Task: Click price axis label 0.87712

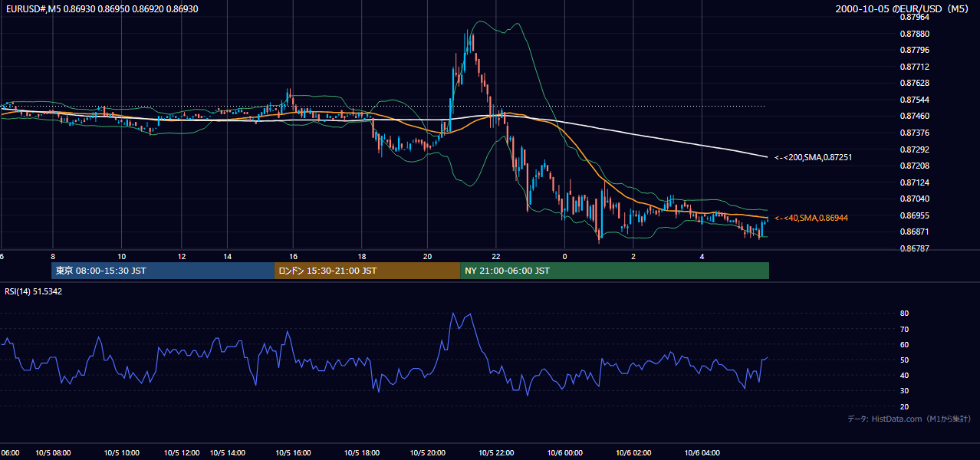Action: [914, 67]
